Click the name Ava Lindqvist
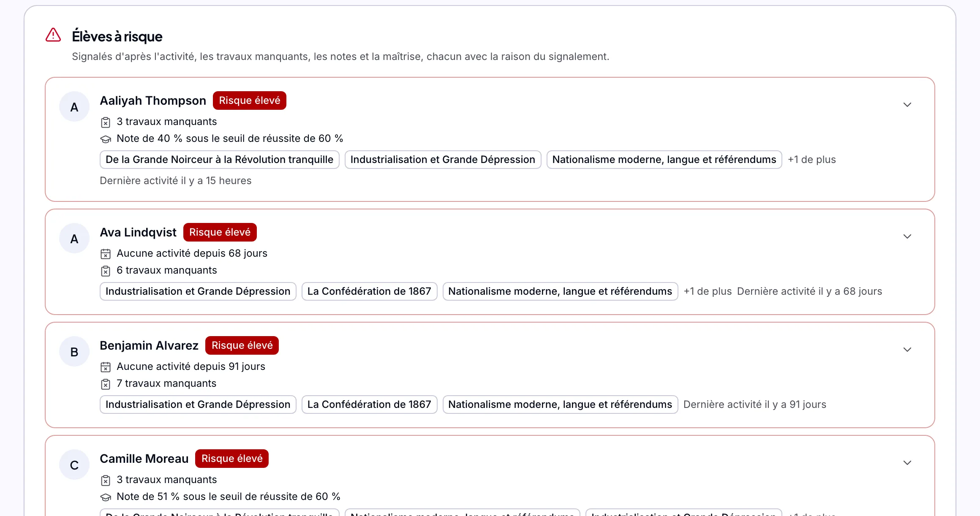Image resolution: width=980 pixels, height=516 pixels. tap(138, 232)
